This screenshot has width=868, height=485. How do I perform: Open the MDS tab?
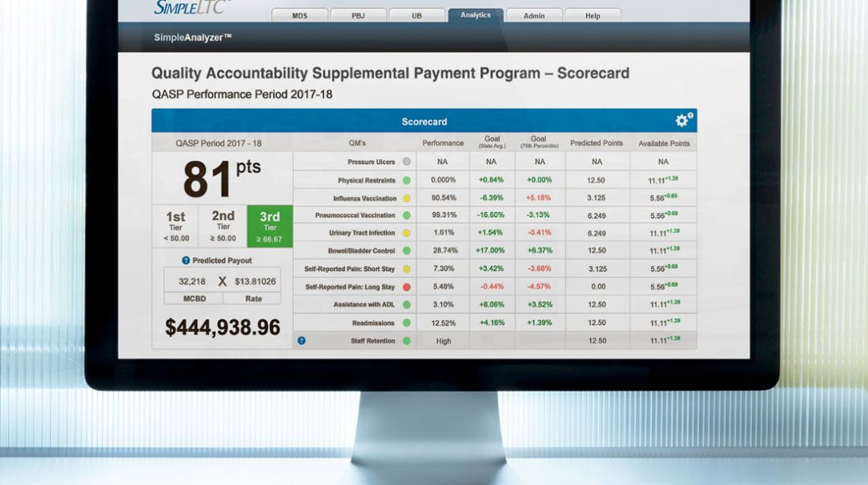click(x=299, y=15)
